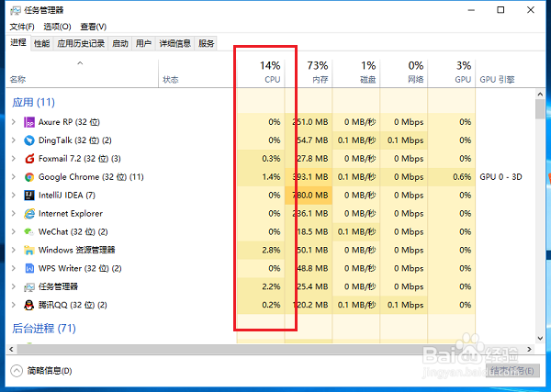Screen dimensions: 551x392
Task: Click the 结束任务(E) button
Action: pyautogui.click(x=512, y=371)
